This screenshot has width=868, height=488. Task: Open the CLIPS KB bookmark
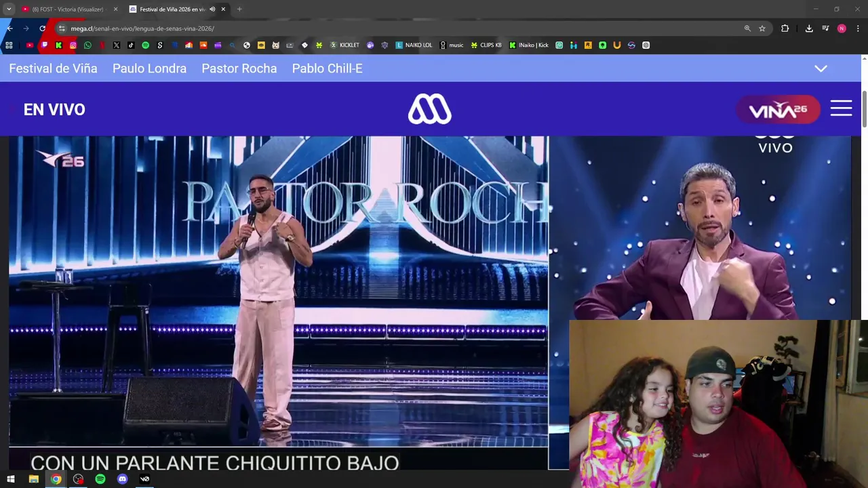(x=486, y=45)
